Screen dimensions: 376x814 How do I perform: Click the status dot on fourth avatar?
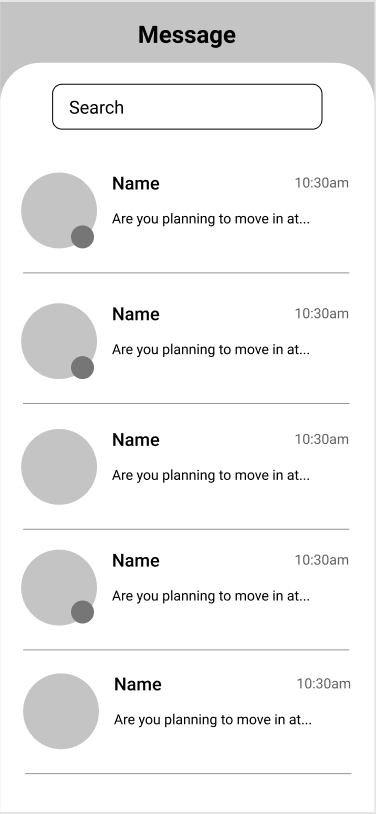(83, 612)
